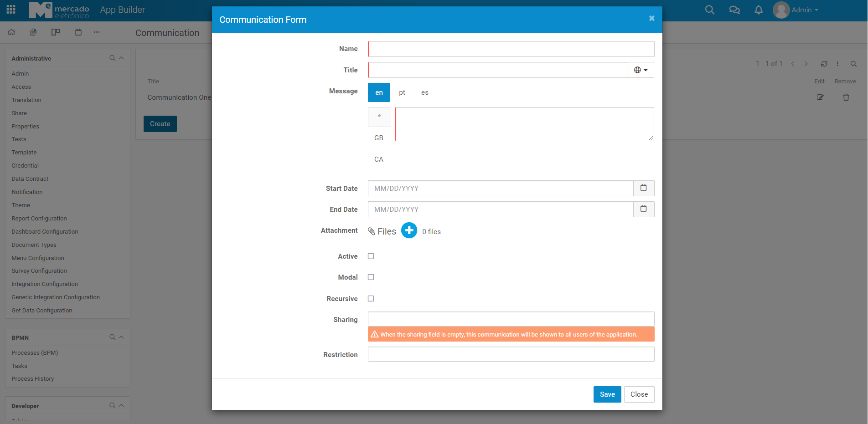Viewport: 868px width, 424px height.
Task: Click the trash icon to remove communication
Action: coord(846,97)
